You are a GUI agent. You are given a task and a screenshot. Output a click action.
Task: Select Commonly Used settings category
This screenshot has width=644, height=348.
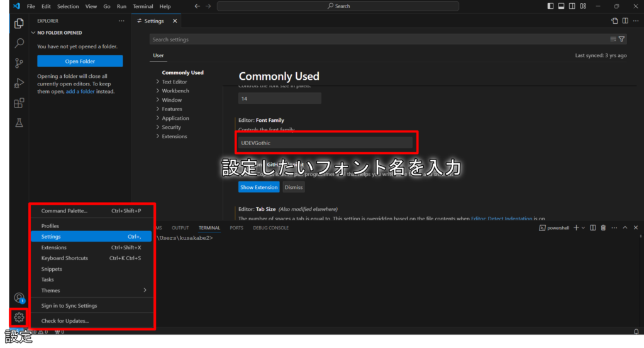point(183,73)
